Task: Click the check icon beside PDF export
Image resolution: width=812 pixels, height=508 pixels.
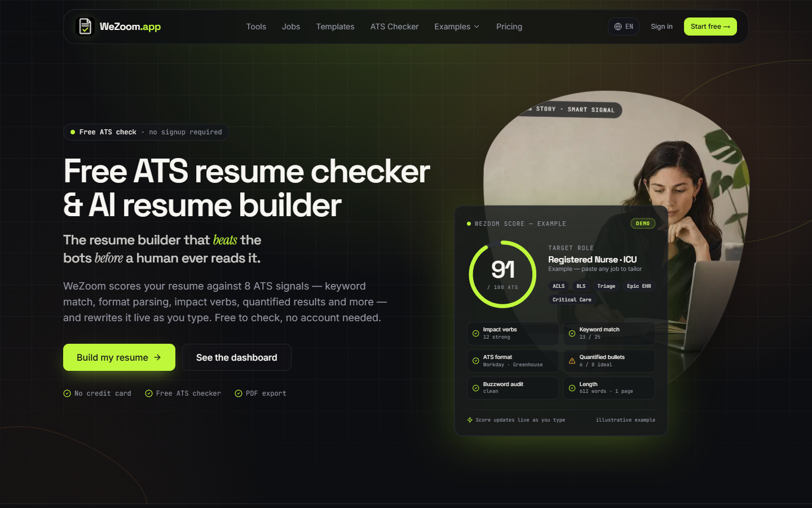Action: [239, 393]
